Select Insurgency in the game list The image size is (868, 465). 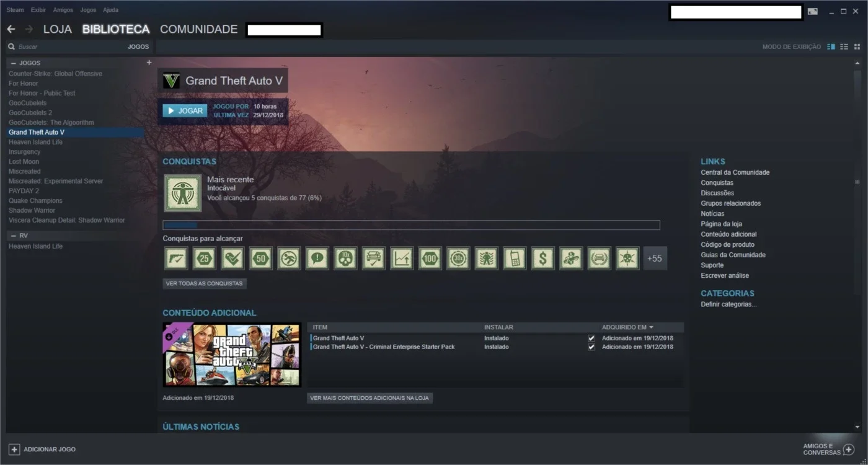(x=24, y=152)
